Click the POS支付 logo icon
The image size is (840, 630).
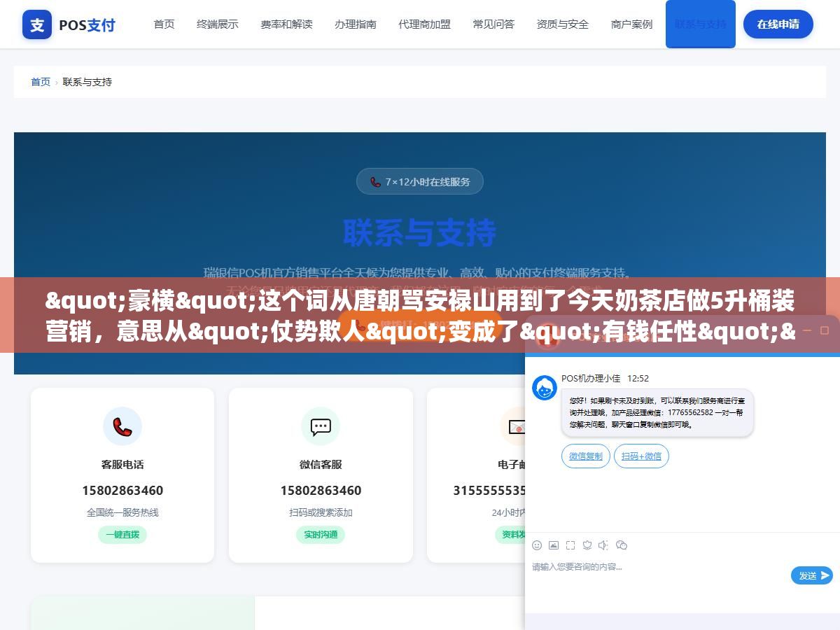pyautogui.click(x=37, y=25)
